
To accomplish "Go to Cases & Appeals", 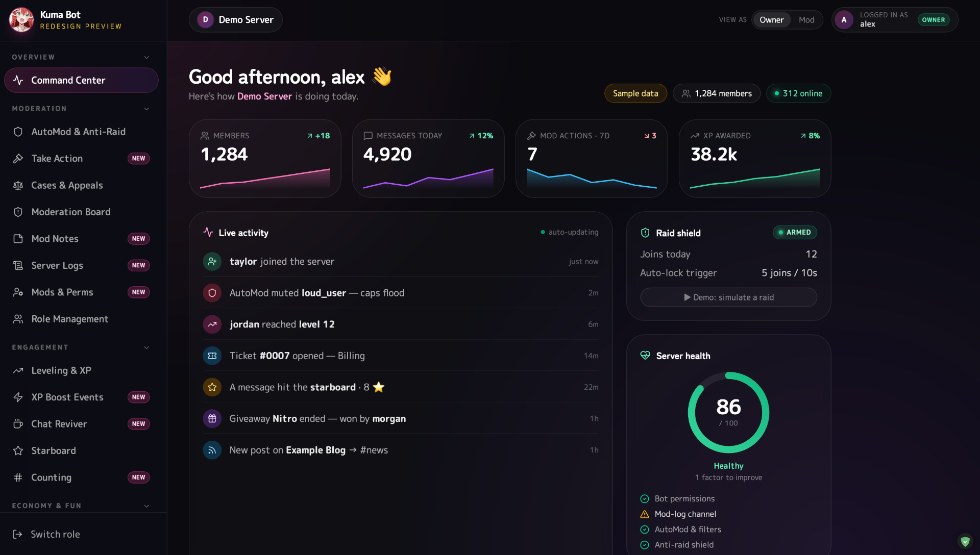I will [x=81, y=185].
